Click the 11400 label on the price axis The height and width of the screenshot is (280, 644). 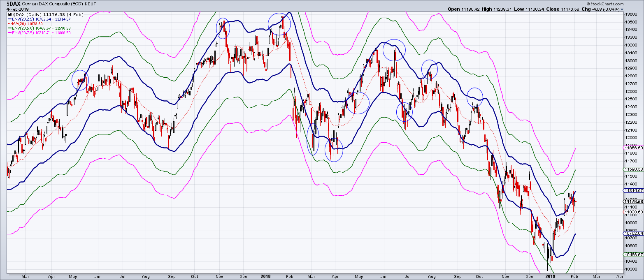(x=632, y=184)
